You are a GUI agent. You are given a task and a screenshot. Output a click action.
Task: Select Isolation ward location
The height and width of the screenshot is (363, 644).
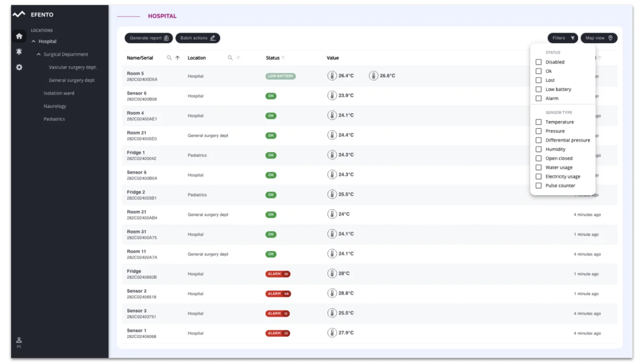(59, 93)
